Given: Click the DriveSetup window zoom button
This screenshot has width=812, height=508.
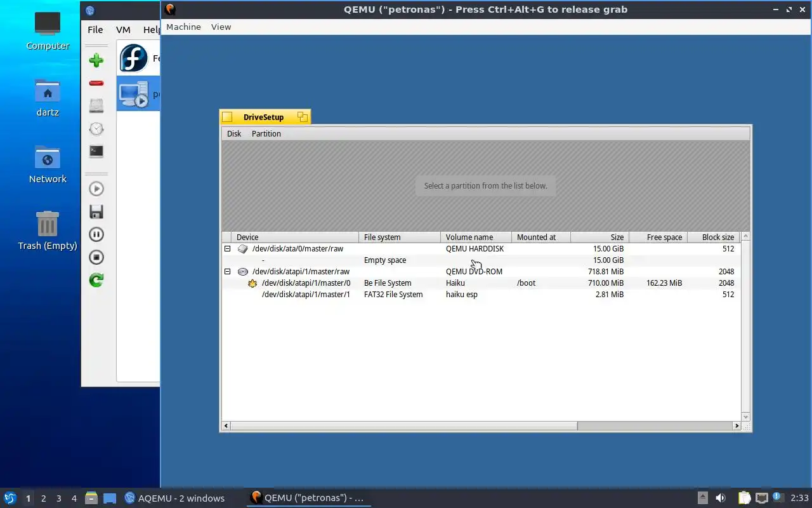Looking at the screenshot, I should coord(303,117).
